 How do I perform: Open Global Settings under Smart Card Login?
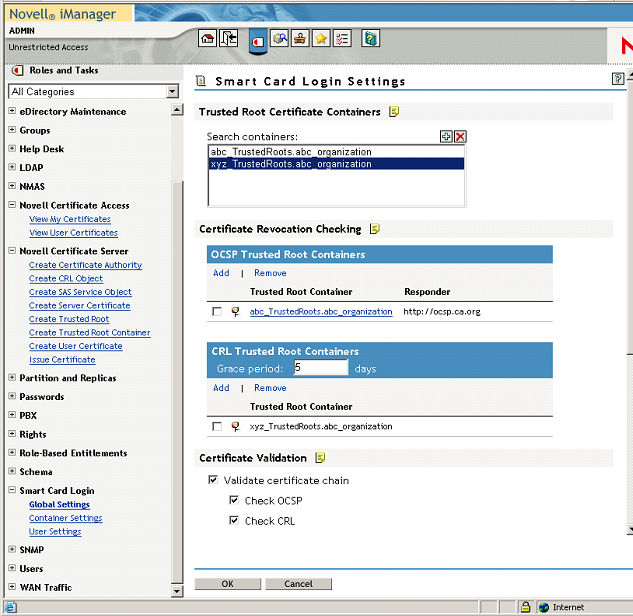tap(59, 505)
